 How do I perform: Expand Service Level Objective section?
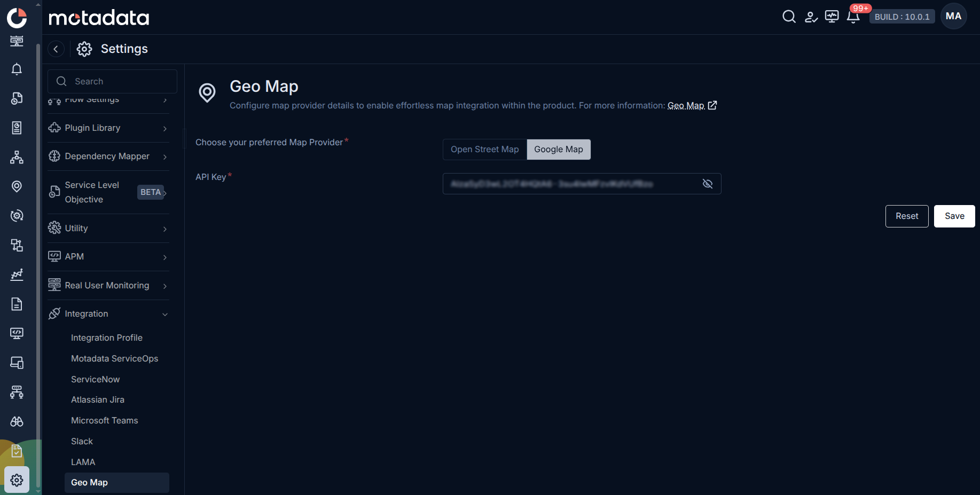(108, 192)
